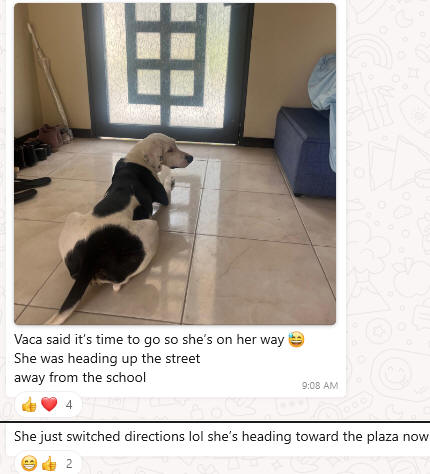Click the dog's head in the photo
Screen dimensions: 430x474
[162, 151]
